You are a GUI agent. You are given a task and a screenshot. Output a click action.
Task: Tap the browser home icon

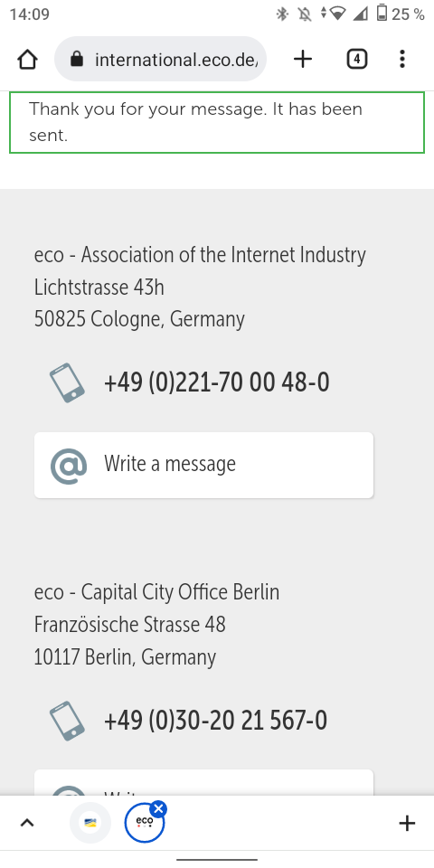tap(27, 60)
